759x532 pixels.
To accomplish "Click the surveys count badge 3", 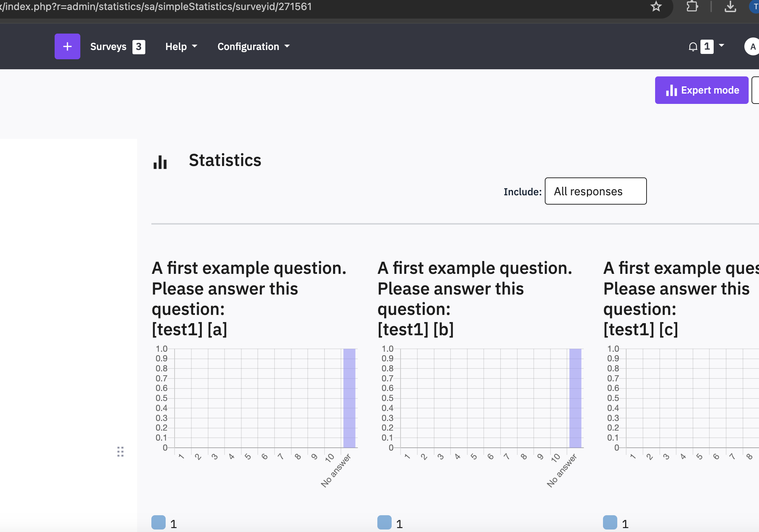I will pos(139,46).
